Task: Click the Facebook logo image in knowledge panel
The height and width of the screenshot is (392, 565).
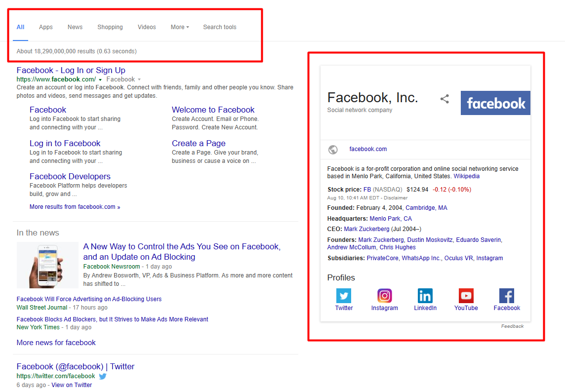Action: [495, 103]
